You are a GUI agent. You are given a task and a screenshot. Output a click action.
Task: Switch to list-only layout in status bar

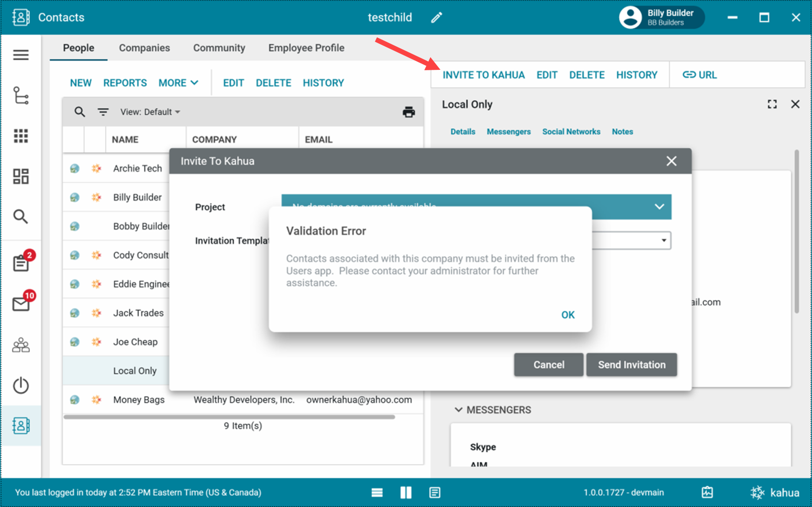377,492
